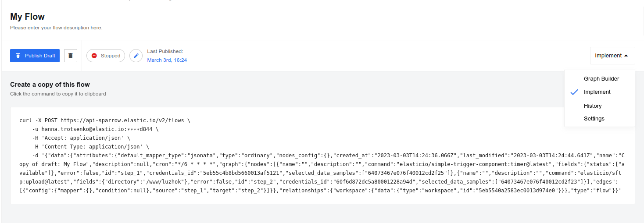Click the Create a copy of this flow heading
644x223 pixels.
click(x=50, y=85)
